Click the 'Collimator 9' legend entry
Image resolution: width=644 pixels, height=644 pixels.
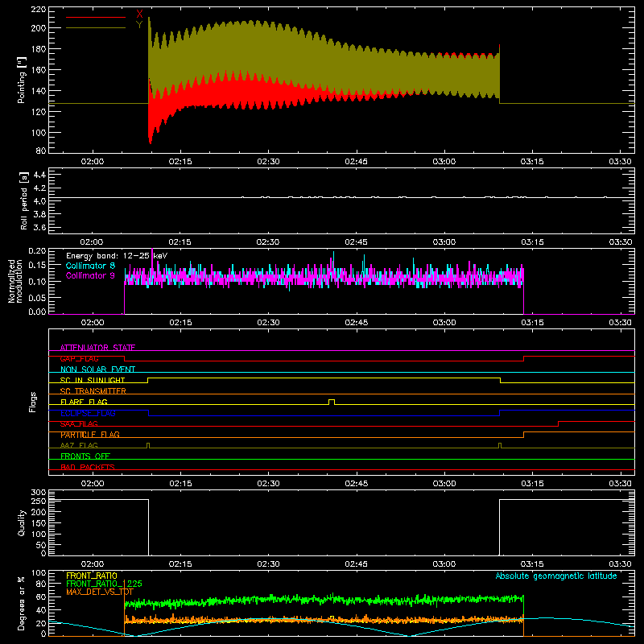pos(90,275)
